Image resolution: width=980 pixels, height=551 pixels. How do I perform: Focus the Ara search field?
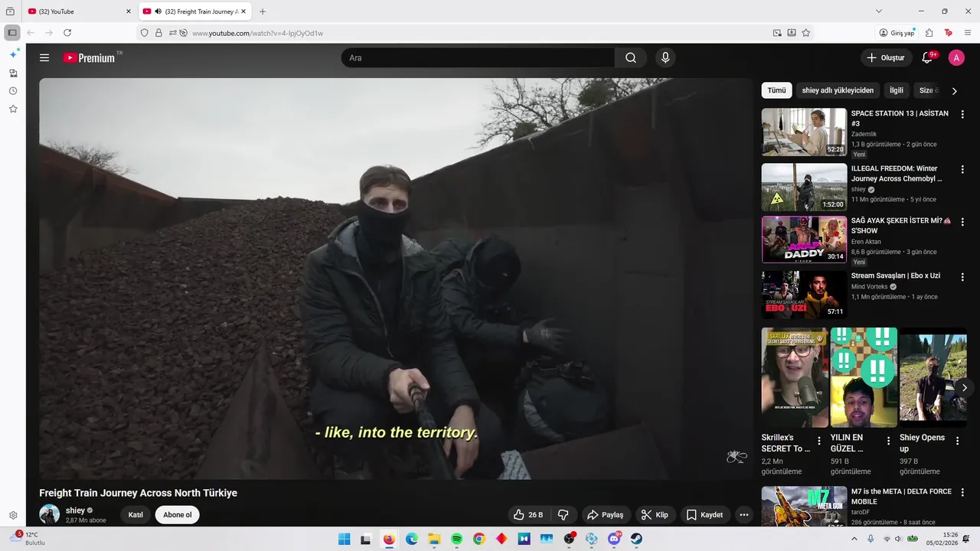pyautogui.click(x=478, y=57)
